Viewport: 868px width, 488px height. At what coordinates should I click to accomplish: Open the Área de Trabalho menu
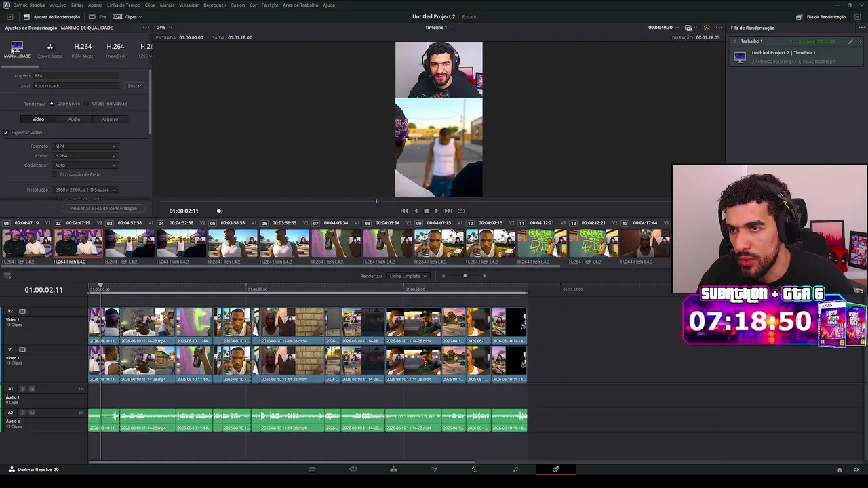300,5
